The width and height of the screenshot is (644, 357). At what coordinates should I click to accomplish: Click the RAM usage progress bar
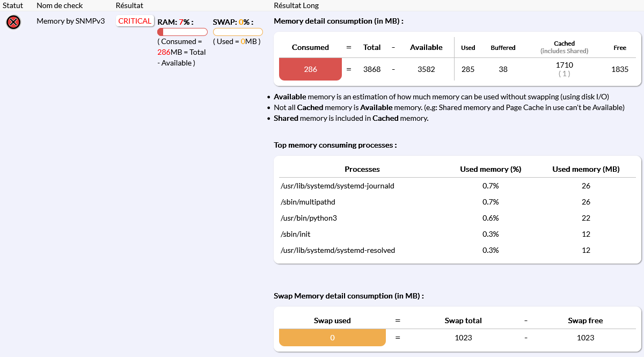point(182,32)
